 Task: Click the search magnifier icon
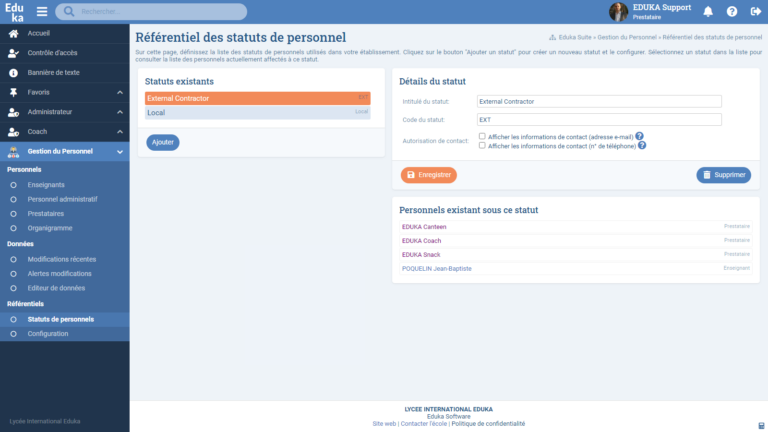point(69,11)
